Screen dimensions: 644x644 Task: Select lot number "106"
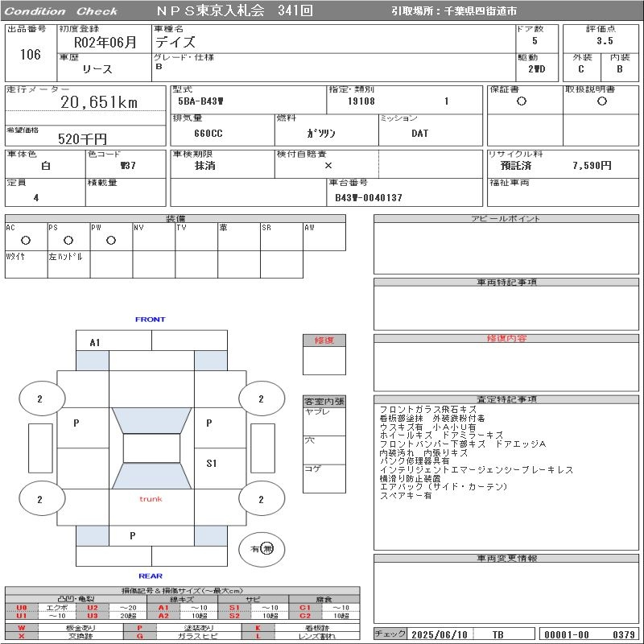click(x=31, y=54)
